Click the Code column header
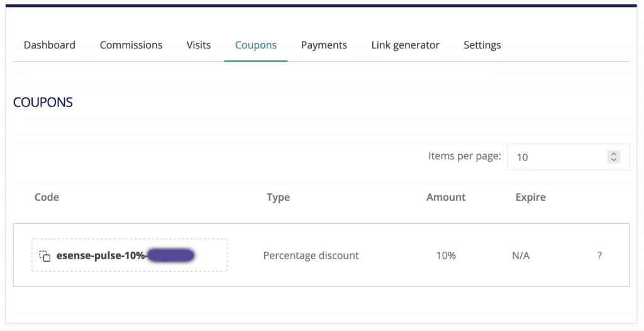The image size is (644, 331). coord(47,197)
